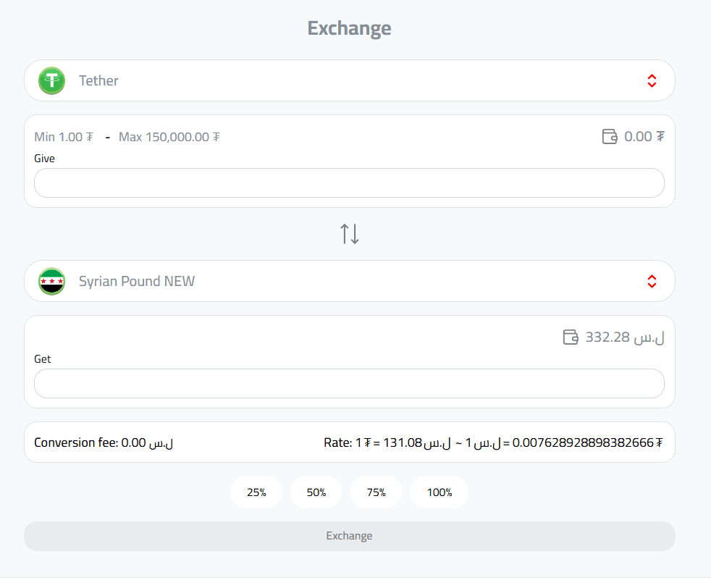Click the wallet icon beside the 332.28 balance
This screenshot has height=588, width=711.
571,337
